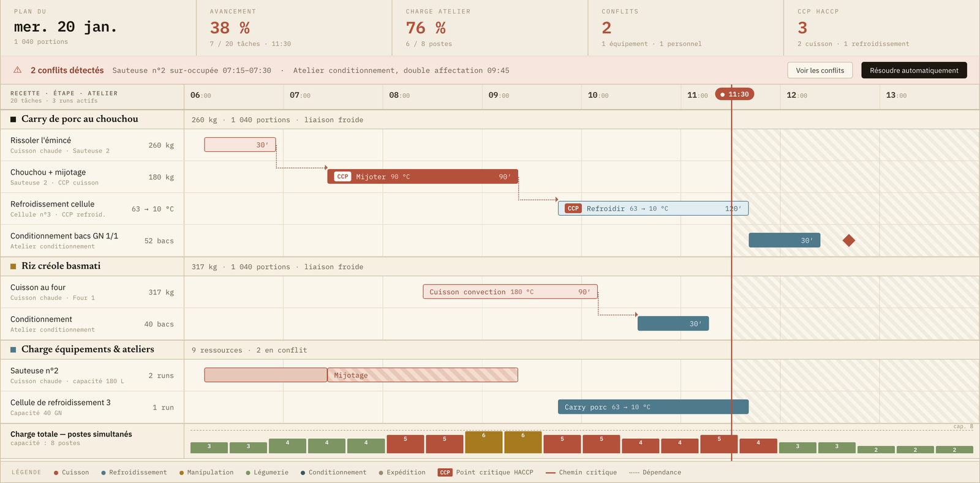Click the 11:30 current time marker
Image resolution: width=980 pixels, height=483 pixels.
734,94
